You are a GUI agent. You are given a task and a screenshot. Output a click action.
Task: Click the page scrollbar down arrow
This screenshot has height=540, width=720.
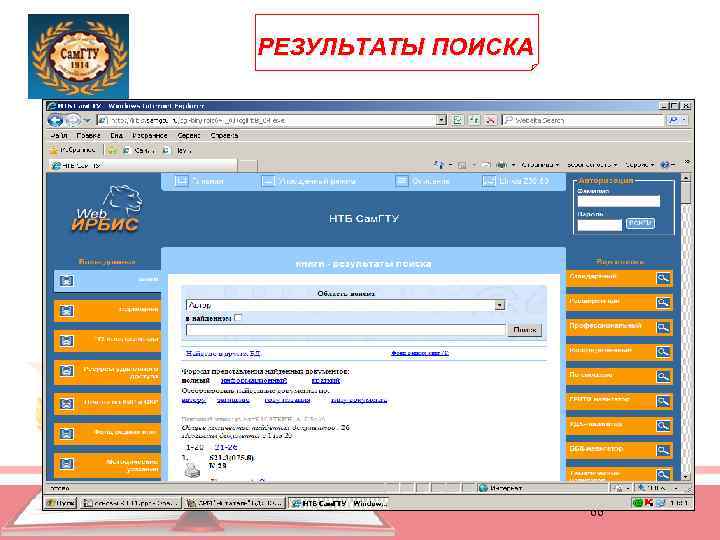(685, 477)
